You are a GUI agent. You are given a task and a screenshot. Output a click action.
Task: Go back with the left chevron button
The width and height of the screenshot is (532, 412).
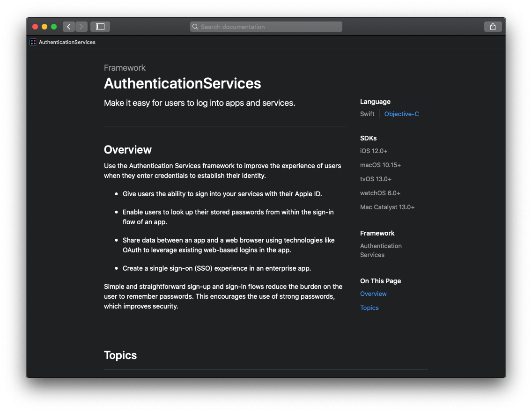68,26
